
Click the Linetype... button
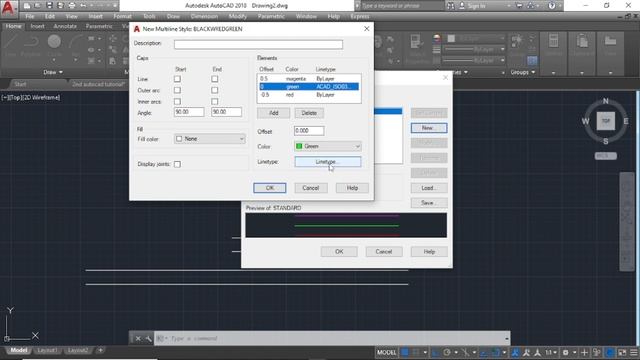(x=328, y=162)
